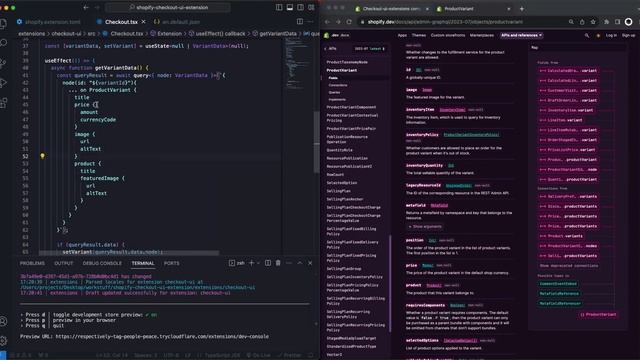Open the Custom storefronts menu on shopify.dev
The image size is (640, 360).
(448, 36)
